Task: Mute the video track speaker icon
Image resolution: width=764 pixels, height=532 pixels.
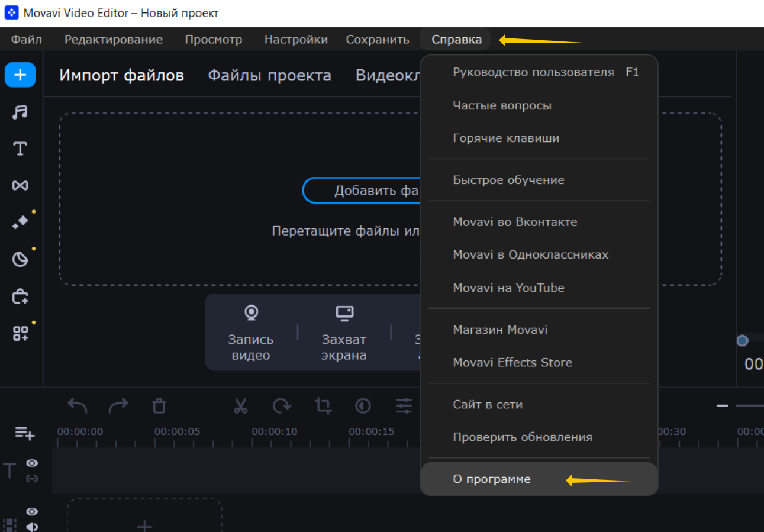Action: pyautogui.click(x=32, y=526)
